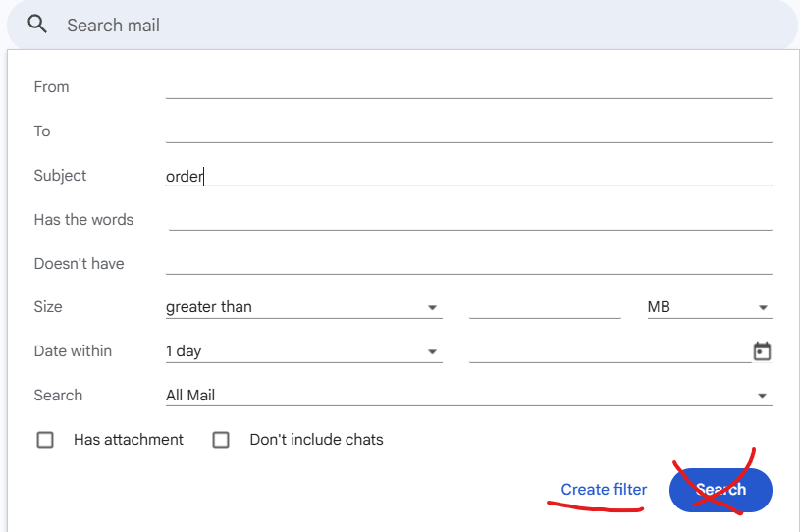Tick the Don't include chats checkbox
Screen dimensions: 800x532
221,440
